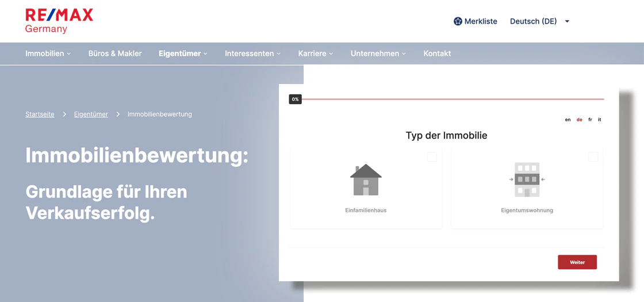This screenshot has width=644, height=302.
Task: Select the Eigentumswohnung apartment building icon
Action: (x=527, y=179)
